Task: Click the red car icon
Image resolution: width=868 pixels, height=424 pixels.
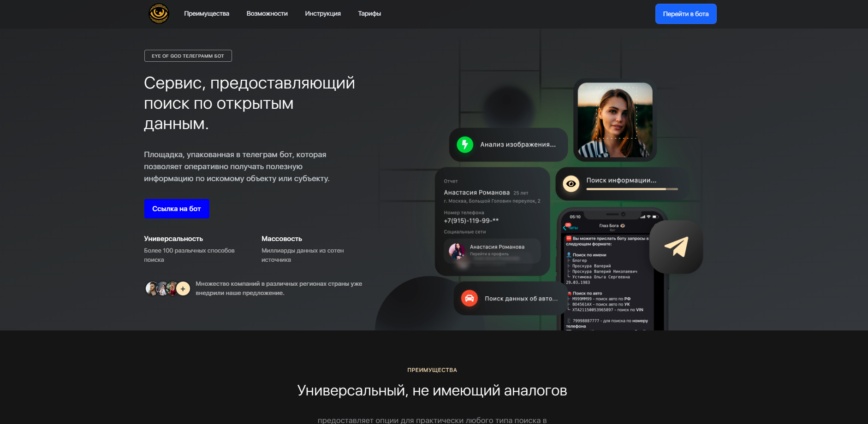Action: coord(470,299)
